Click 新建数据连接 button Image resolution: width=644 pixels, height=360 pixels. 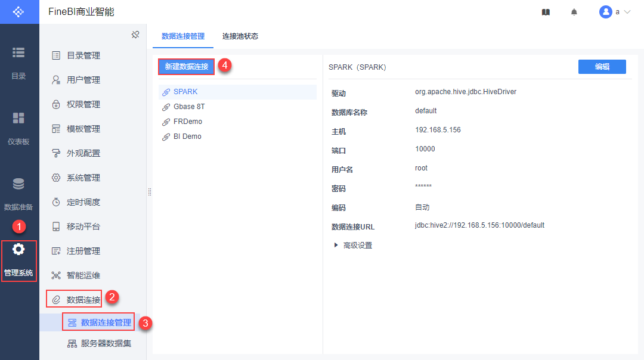click(187, 67)
